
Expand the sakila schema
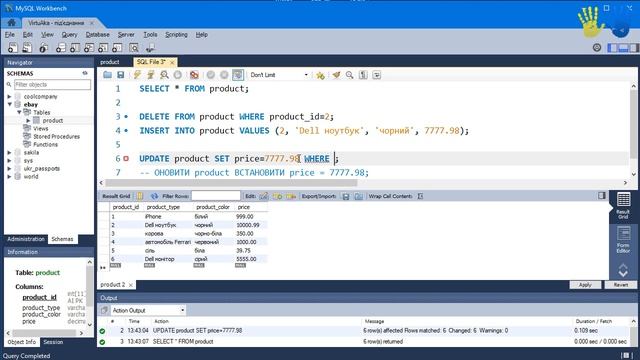pos(9,153)
